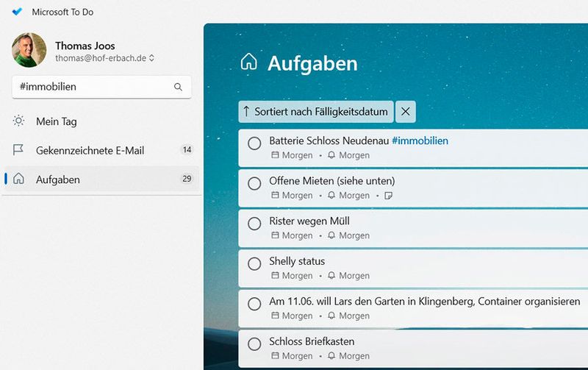Open task about Container organisieren
Screen dimensions: 588x370
click(413, 308)
